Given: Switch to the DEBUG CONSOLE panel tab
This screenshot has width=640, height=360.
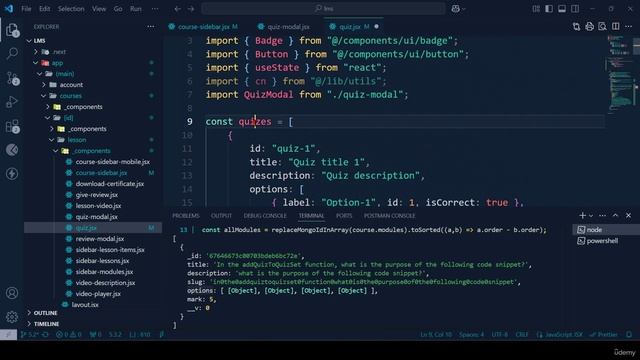Looking at the screenshot, I should 265,216.
